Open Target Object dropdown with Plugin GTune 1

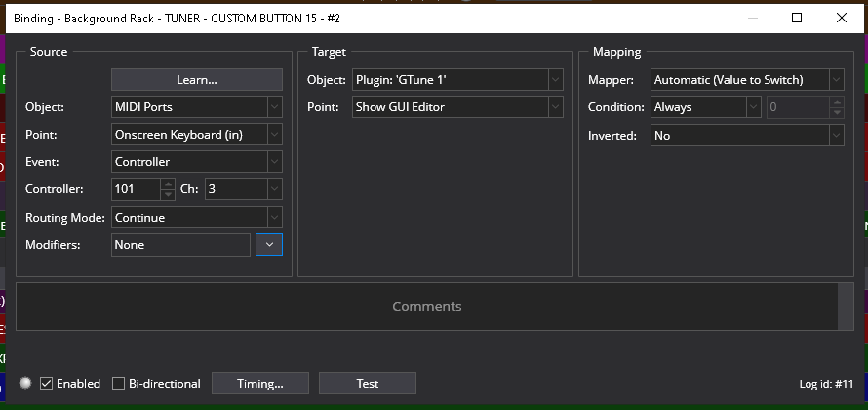click(x=457, y=79)
